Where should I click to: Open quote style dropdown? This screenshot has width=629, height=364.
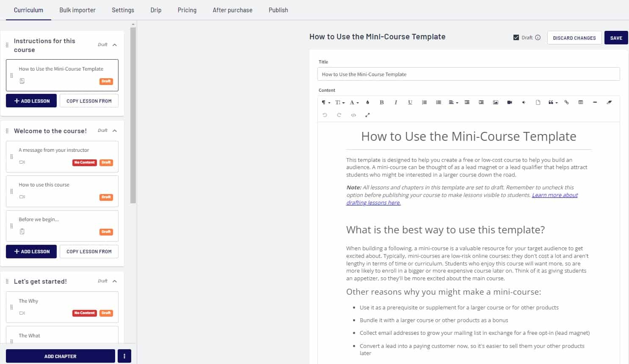(553, 102)
